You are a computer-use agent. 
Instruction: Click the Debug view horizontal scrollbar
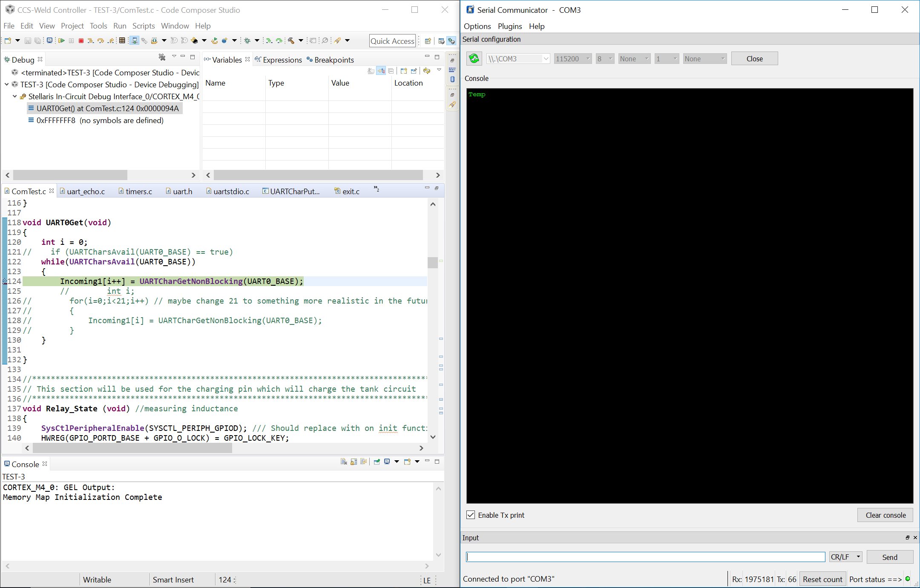70,175
